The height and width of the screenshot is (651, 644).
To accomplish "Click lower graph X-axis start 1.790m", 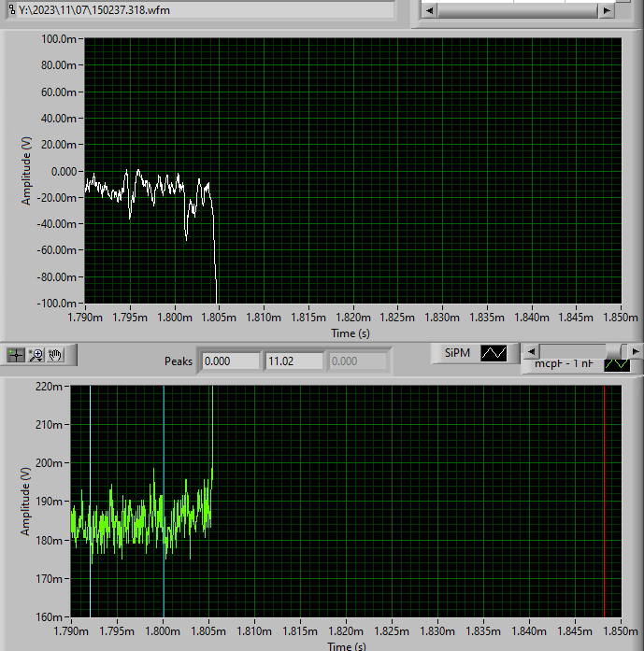I will click(x=71, y=631).
